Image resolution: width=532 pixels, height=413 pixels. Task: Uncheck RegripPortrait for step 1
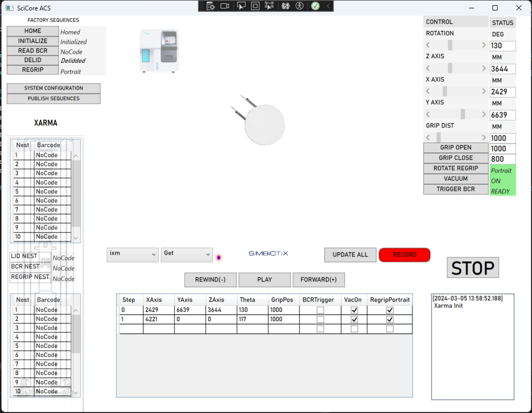(x=389, y=319)
